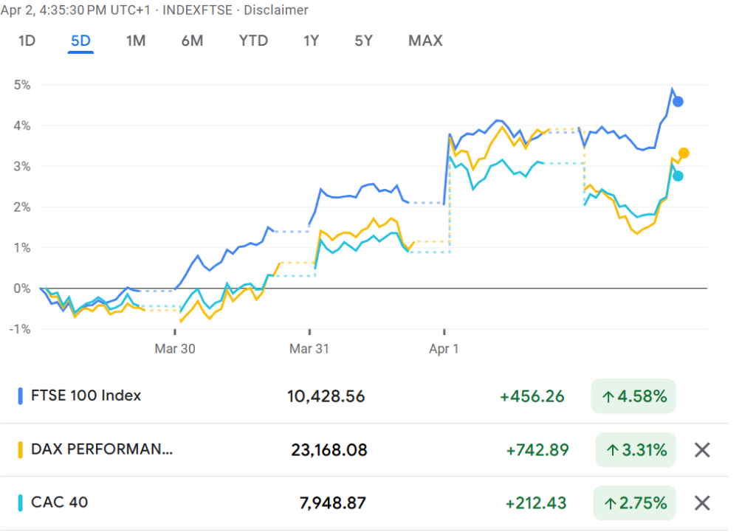Click the blue FTSE endpoint dot on chart
Screen dimensions: 756x532
pos(678,102)
